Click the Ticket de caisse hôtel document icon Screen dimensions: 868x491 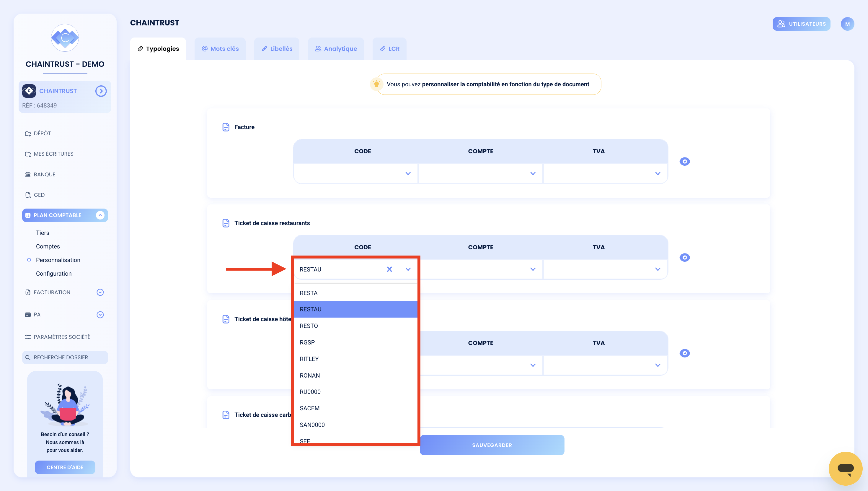click(226, 319)
